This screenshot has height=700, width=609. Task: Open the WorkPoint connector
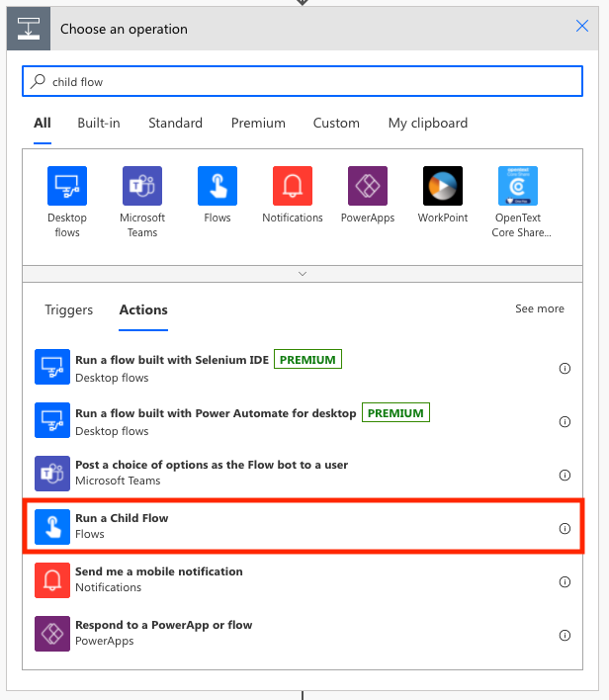coord(443,186)
